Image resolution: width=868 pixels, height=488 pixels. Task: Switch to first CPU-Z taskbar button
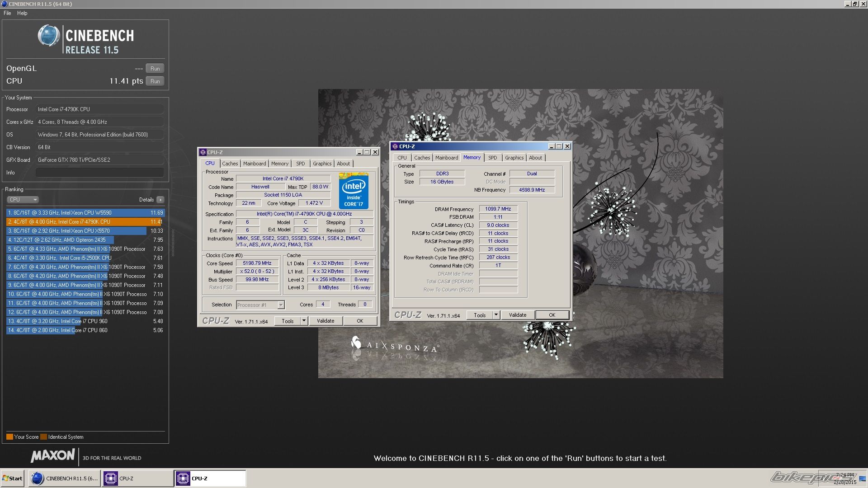click(137, 479)
